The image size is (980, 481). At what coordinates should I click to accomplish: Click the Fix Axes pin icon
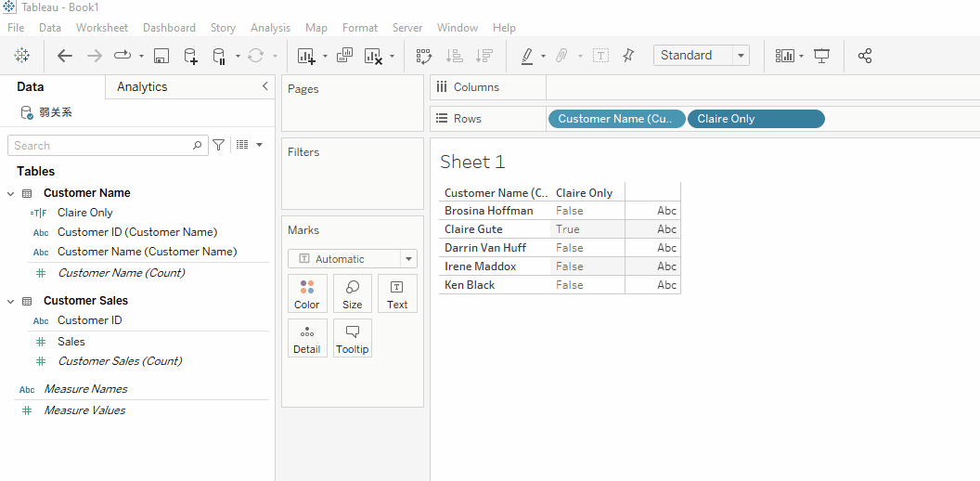pos(628,56)
